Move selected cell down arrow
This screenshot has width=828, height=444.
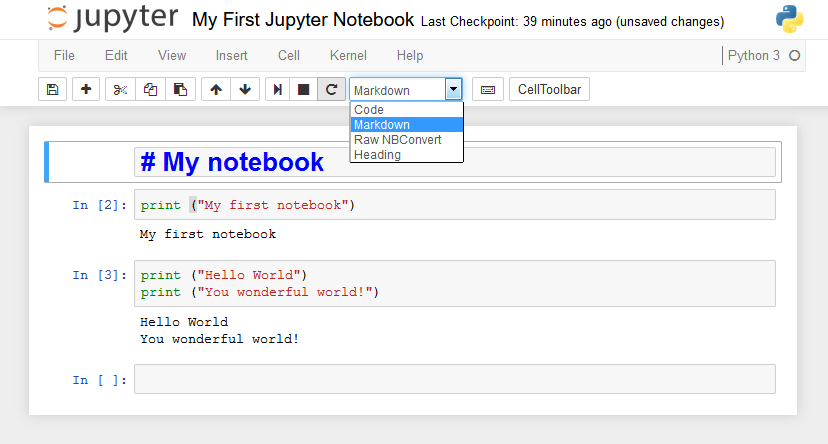pos(244,89)
